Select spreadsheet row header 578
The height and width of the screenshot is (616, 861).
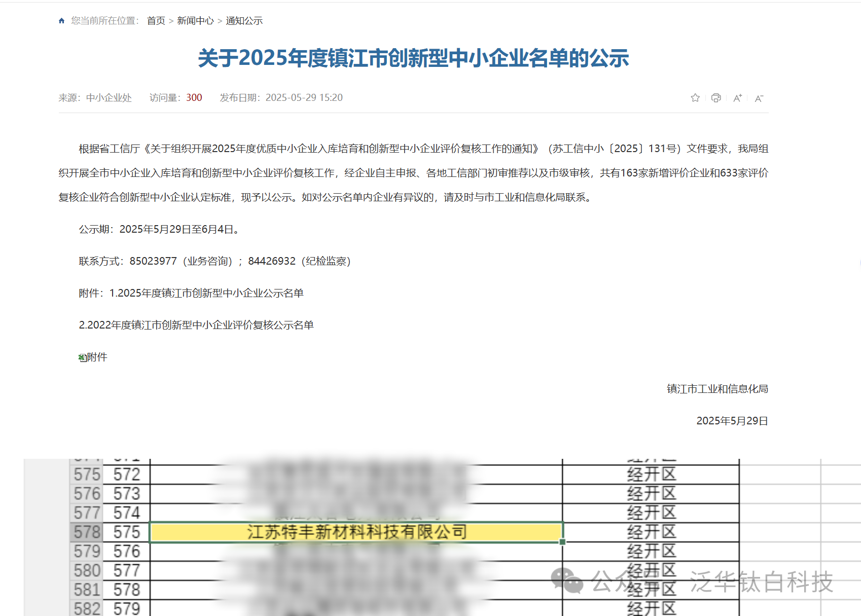(87, 532)
